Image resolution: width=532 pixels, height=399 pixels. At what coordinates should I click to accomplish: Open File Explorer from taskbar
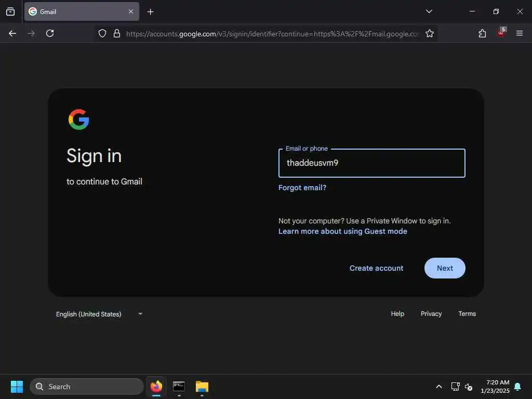point(202,387)
